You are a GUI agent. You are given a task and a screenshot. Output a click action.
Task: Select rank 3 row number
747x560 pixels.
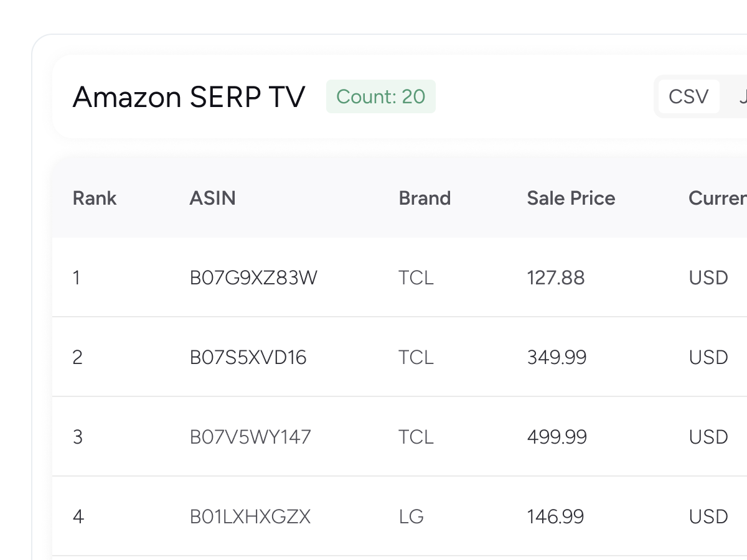pos(77,437)
